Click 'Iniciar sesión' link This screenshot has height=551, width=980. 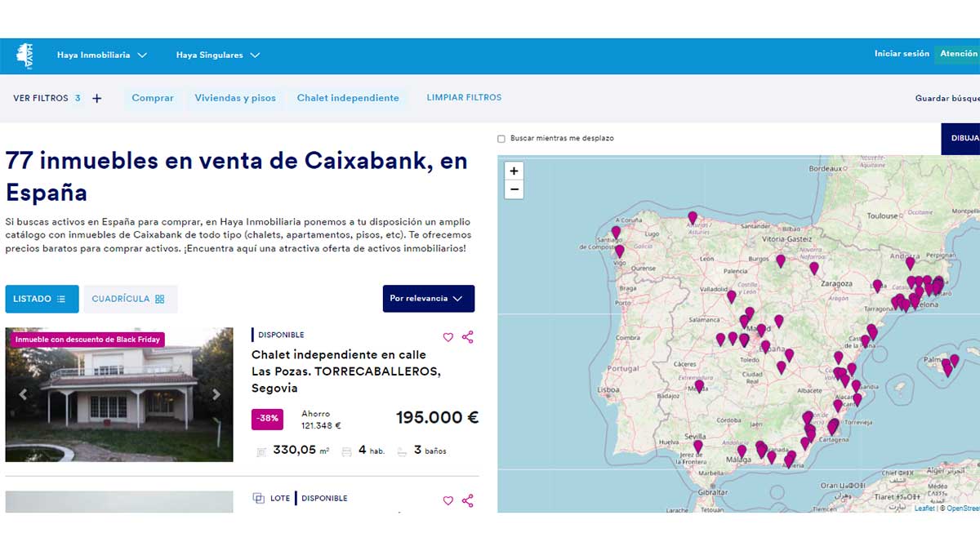tap(902, 54)
